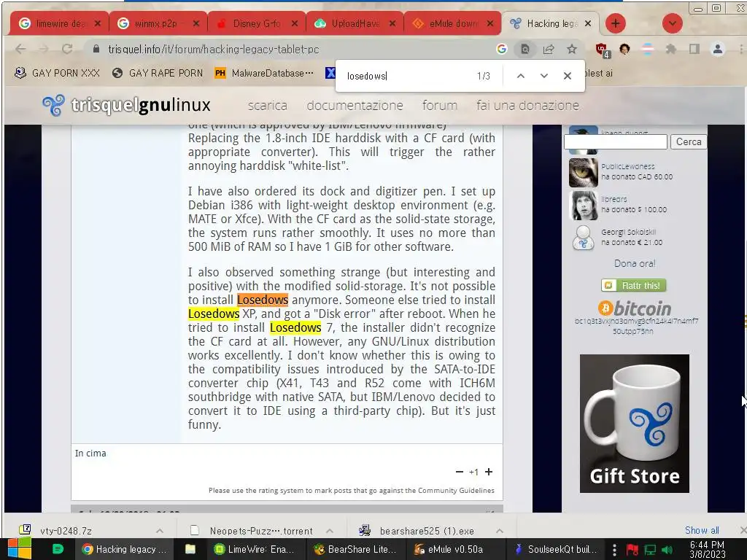Go to next find match
This screenshot has width=747, height=560.
543,76
